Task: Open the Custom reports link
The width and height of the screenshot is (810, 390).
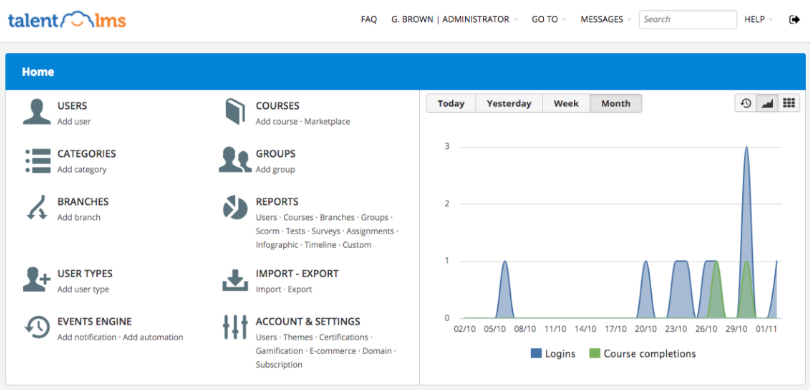Action: [357, 245]
